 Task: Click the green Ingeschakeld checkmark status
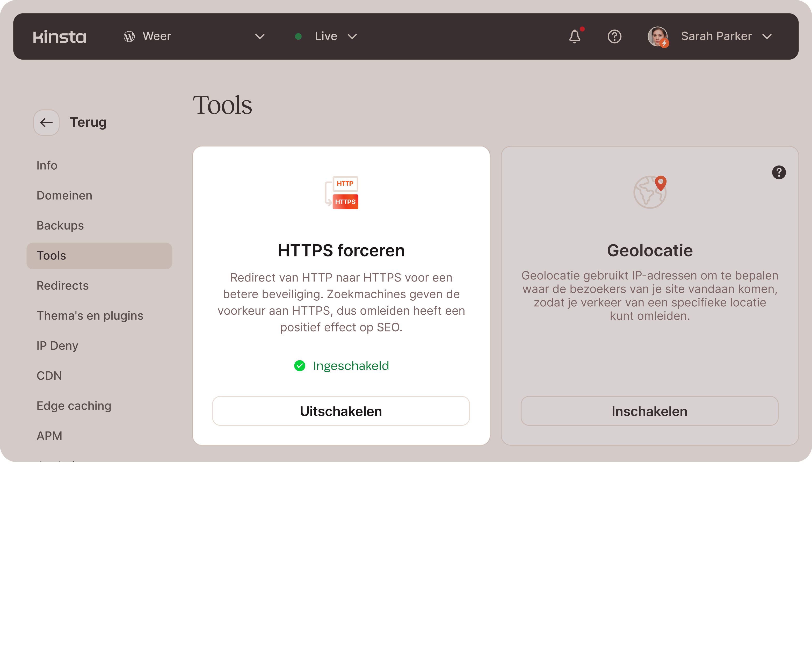point(300,366)
